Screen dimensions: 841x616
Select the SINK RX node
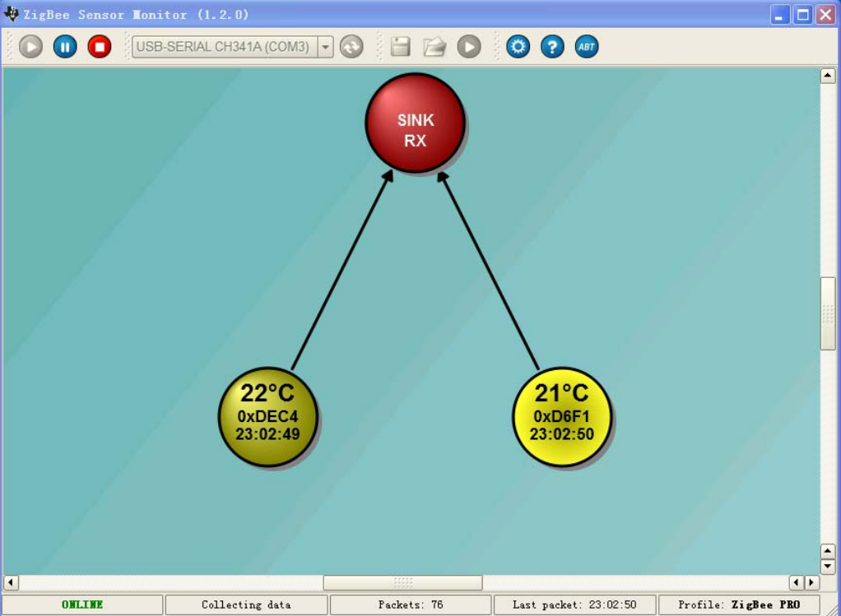415,123
